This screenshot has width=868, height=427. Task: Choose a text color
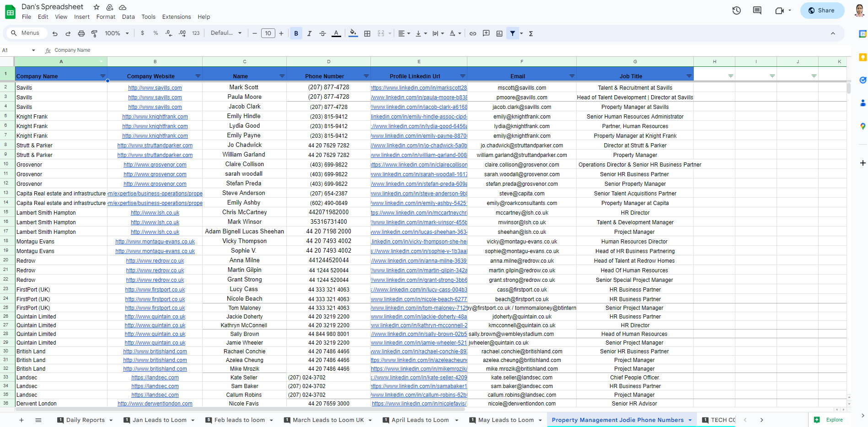(x=336, y=33)
